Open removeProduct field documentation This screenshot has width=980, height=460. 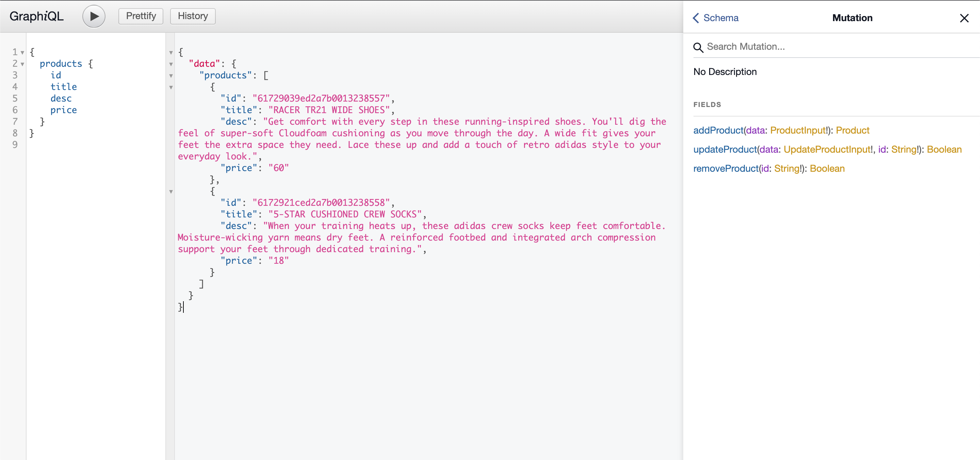pyautogui.click(x=725, y=168)
